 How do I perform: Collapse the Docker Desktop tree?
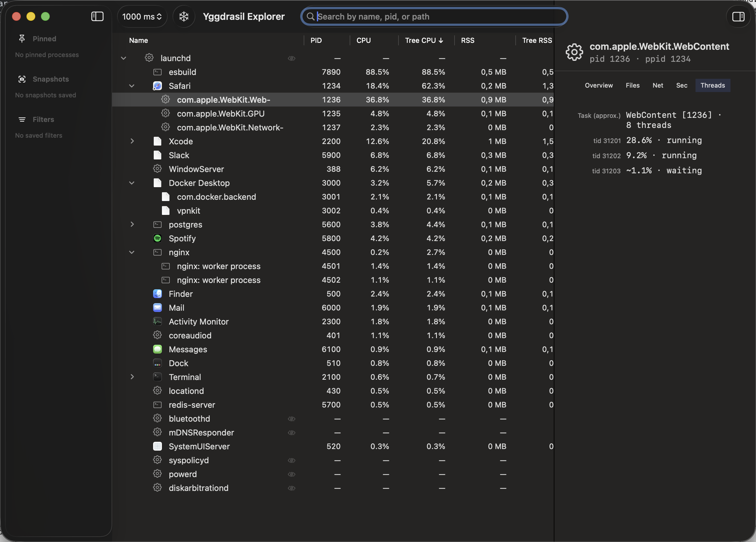pyautogui.click(x=132, y=183)
